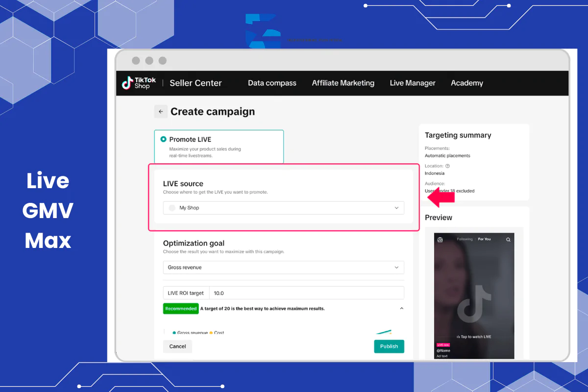588x392 pixels.
Task: Click the LIVE ROI target input field
Action: (x=306, y=293)
